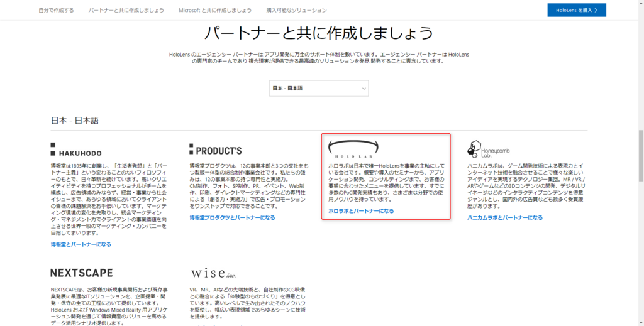This screenshot has width=644, height=326.
Task: Click the HAKUHODO logo
Action: [x=76, y=149]
